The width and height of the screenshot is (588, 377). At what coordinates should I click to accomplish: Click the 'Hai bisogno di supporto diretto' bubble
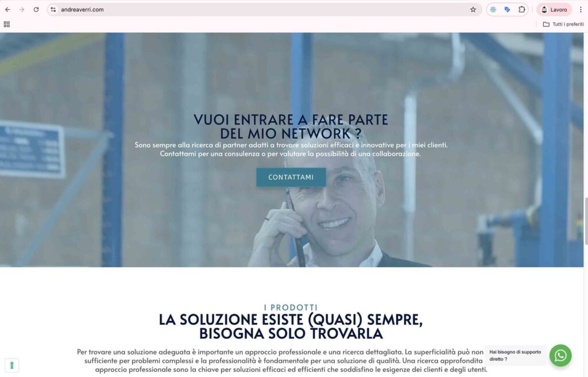point(515,355)
